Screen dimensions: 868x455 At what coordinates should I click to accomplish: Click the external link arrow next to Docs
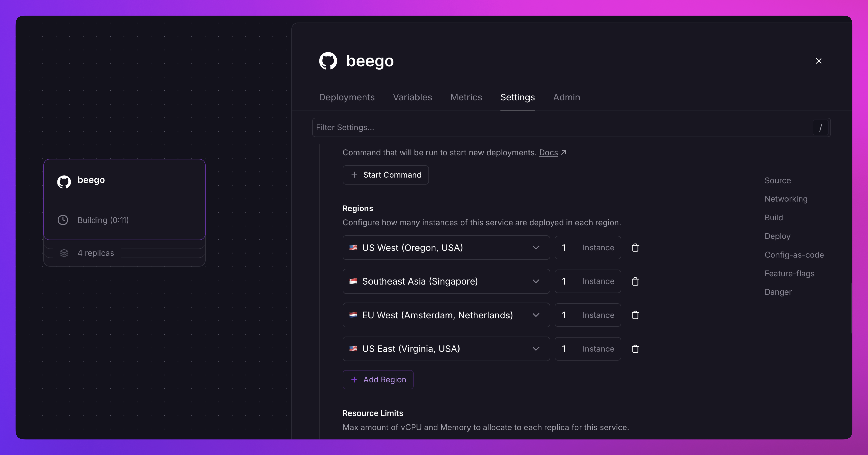click(x=563, y=153)
